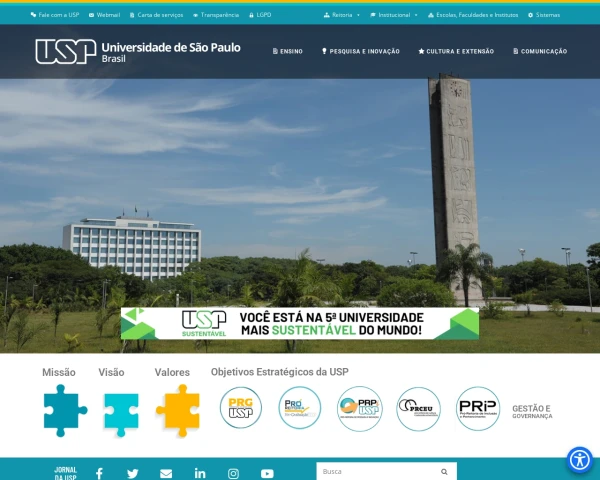The height and width of the screenshot is (480, 600).
Task: Open the Pró-Reitoria Pós-Graduação circular logo
Action: pos(300,408)
